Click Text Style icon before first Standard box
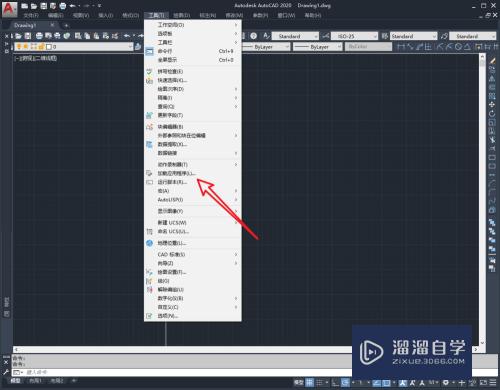The height and width of the screenshot is (390, 500). point(266,36)
